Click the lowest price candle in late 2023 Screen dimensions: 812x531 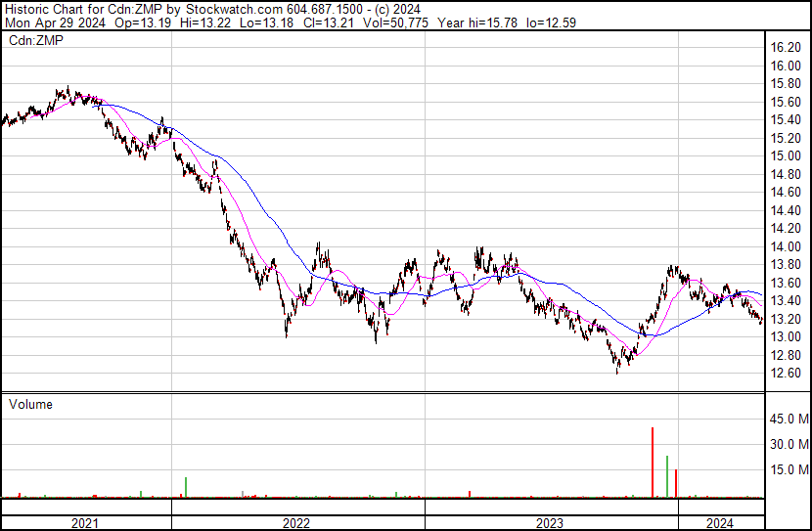pos(617,370)
